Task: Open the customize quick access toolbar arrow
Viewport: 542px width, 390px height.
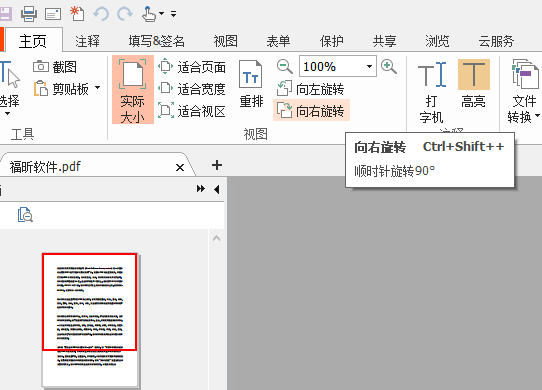Action: coord(174,14)
